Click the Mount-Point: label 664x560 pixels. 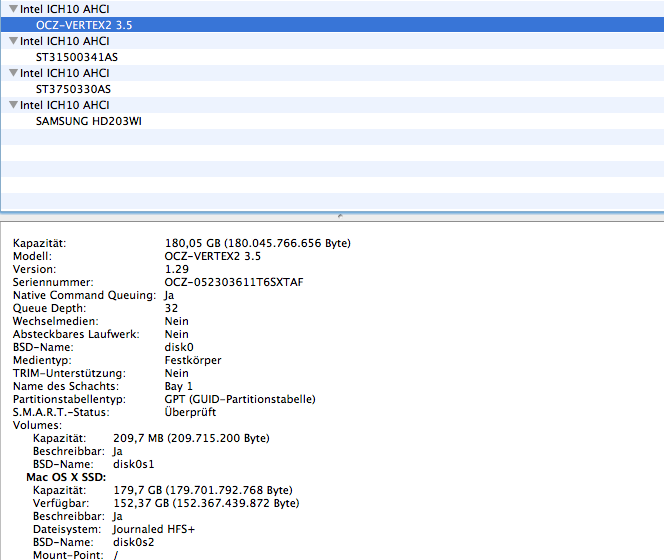68,555
